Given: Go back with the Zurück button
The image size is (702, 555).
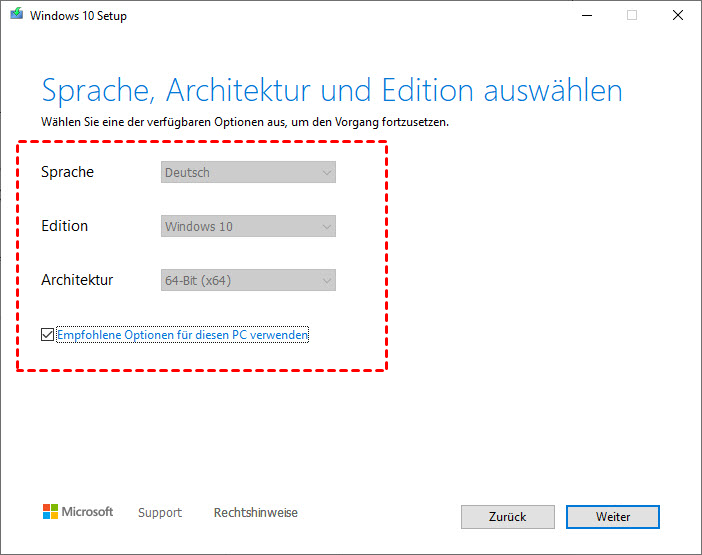Looking at the screenshot, I should point(507,517).
